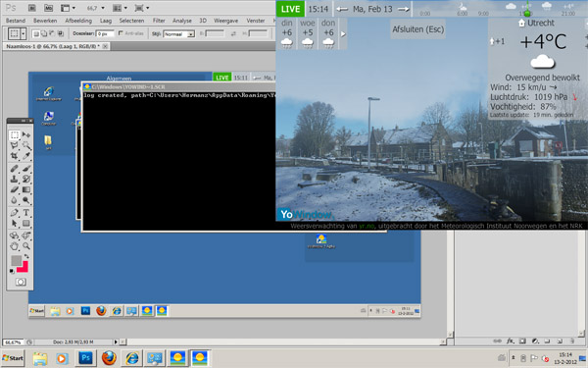Select the Hand tool

tap(15, 246)
